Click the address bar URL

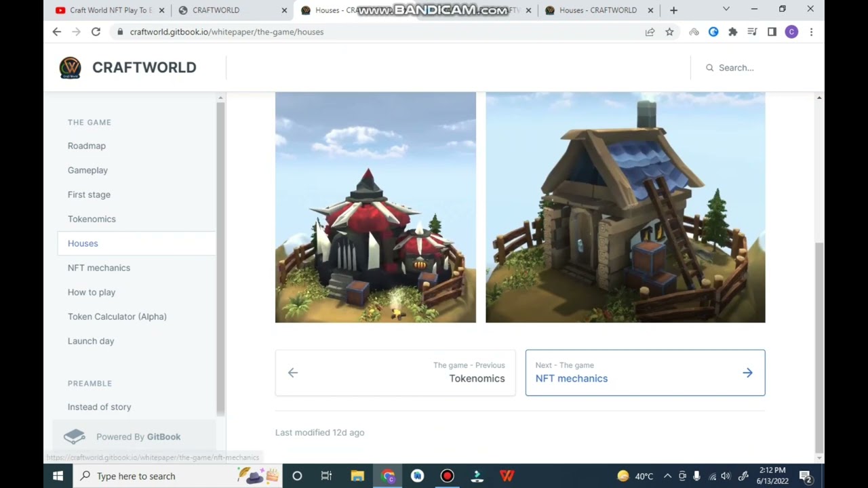coord(226,32)
